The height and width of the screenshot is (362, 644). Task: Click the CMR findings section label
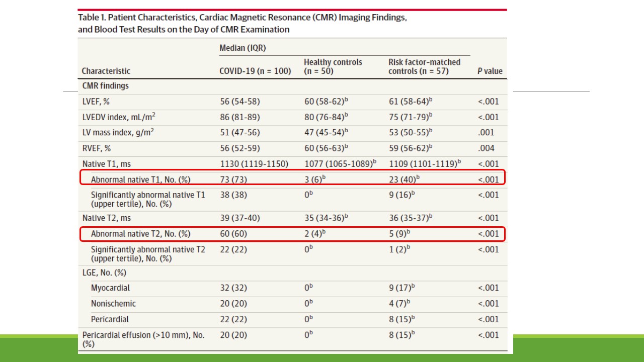pos(106,86)
